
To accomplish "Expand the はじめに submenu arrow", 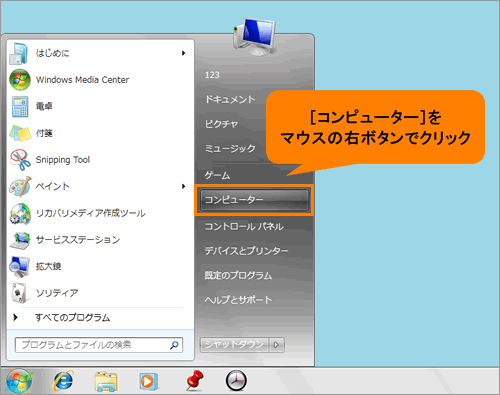I will 183,53.
